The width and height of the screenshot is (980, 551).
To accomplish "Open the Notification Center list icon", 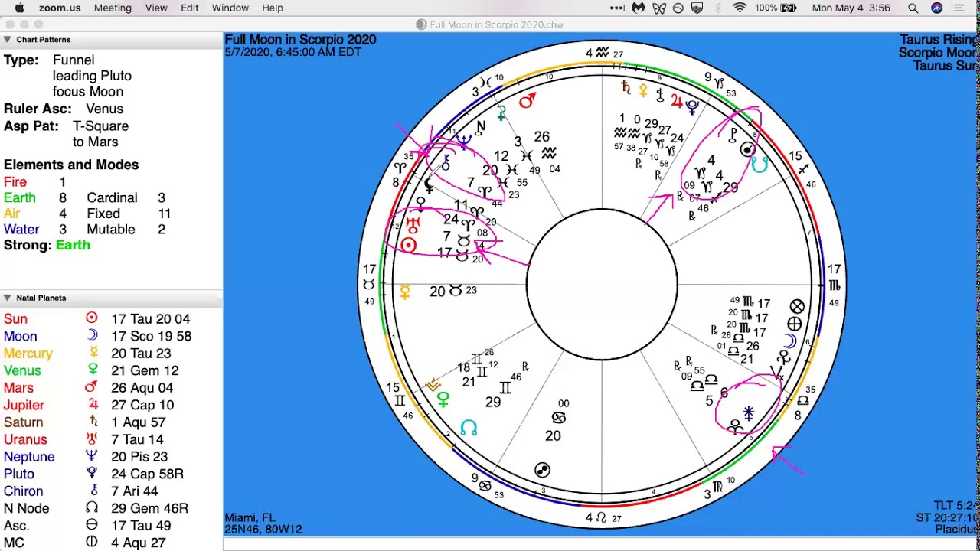I will pos(959,8).
